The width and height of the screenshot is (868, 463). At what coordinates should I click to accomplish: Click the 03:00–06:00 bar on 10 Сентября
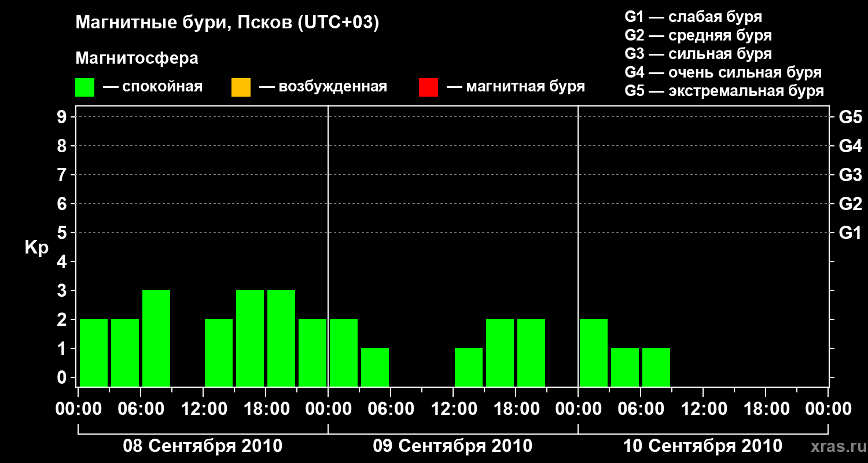[x=625, y=367]
